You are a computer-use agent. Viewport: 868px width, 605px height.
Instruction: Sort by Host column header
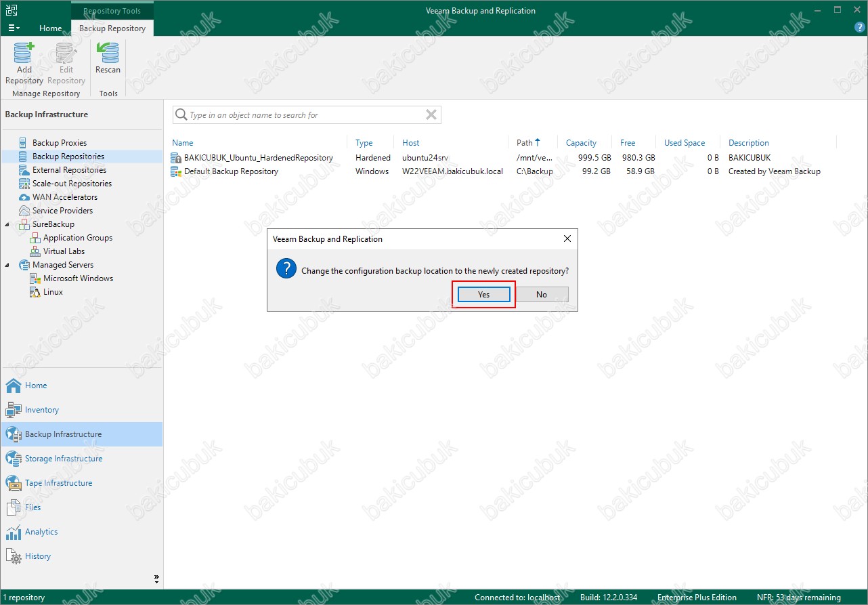pyautogui.click(x=411, y=143)
